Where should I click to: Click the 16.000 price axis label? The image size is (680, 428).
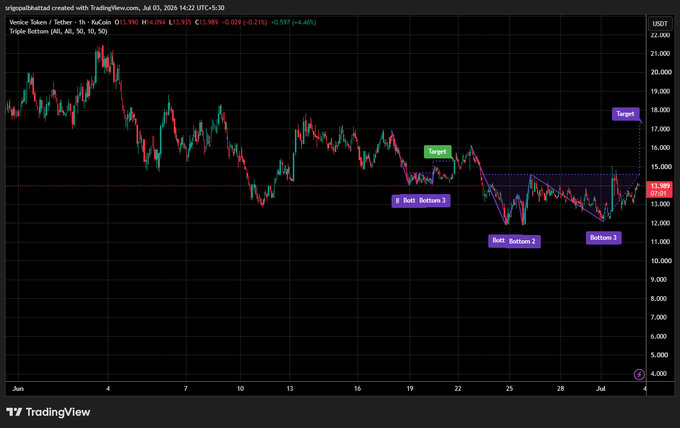[660, 148]
